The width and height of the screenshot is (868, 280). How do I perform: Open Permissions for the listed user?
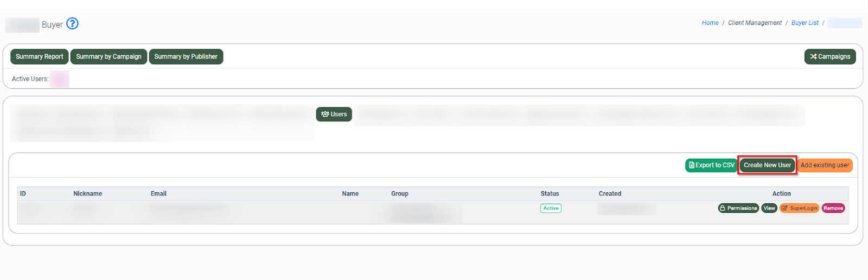tap(738, 209)
